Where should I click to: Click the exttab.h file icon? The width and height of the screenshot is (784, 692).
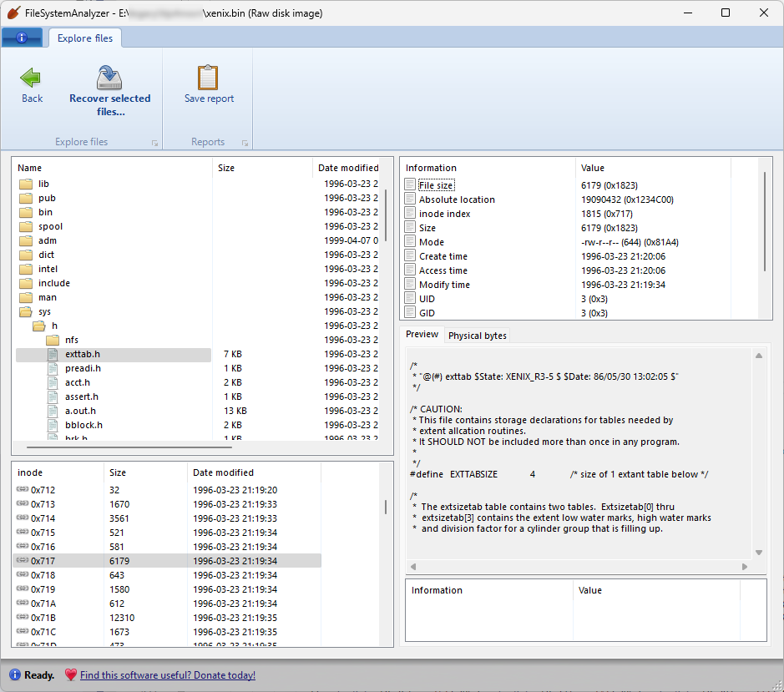click(x=53, y=354)
